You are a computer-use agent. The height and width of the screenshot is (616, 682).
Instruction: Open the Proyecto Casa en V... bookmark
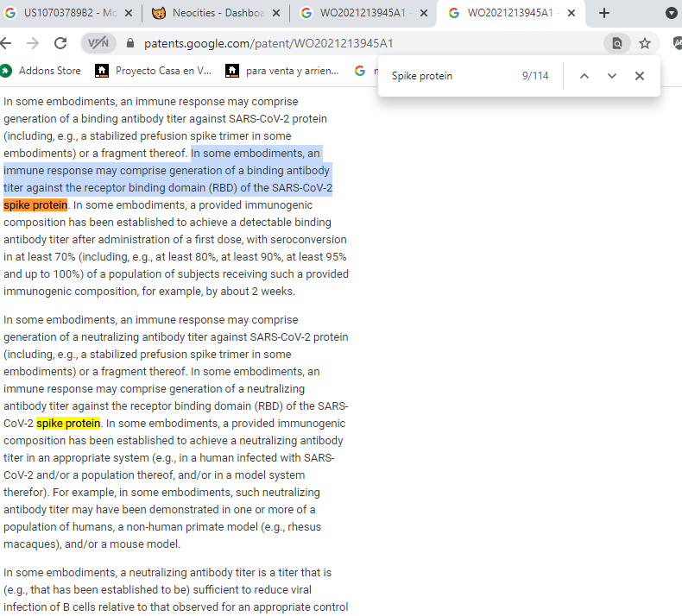(x=154, y=71)
